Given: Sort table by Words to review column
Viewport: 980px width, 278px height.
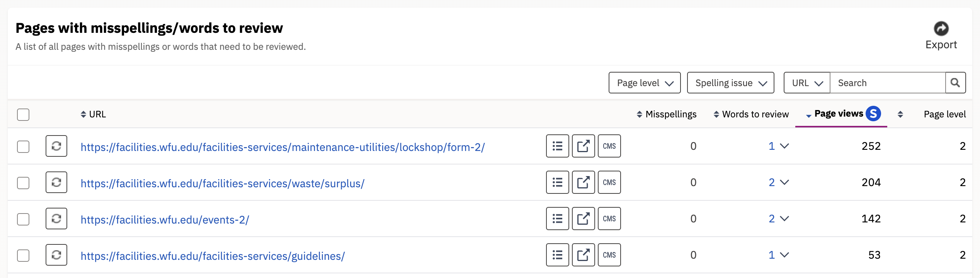Looking at the screenshot, I should point(751,114).
